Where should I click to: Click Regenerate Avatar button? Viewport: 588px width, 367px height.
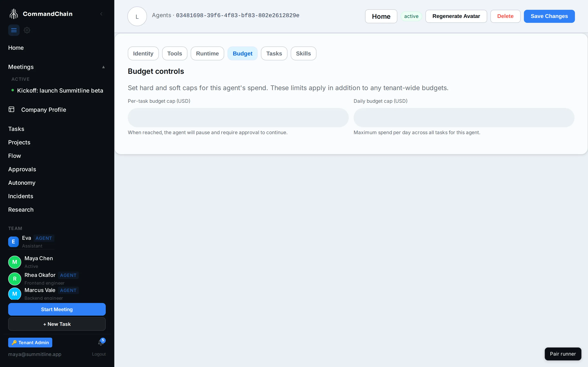[x=456, y=16]
